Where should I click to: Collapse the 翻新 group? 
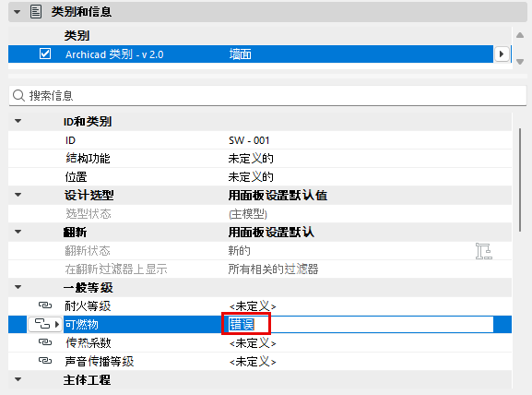coord(18,232)
